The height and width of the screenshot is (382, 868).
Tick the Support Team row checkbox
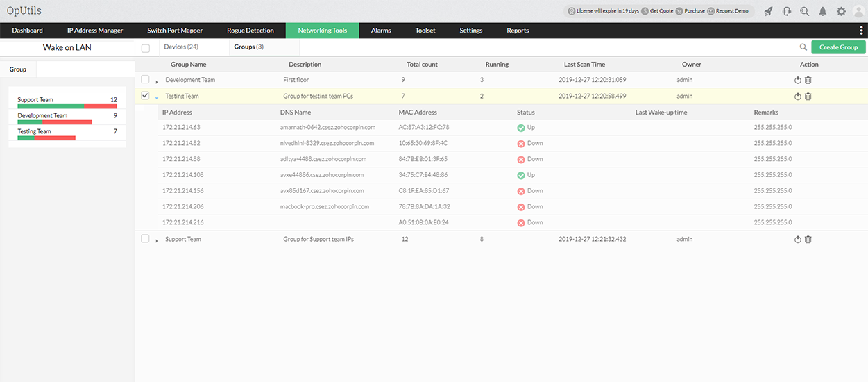tap(145, 239)
